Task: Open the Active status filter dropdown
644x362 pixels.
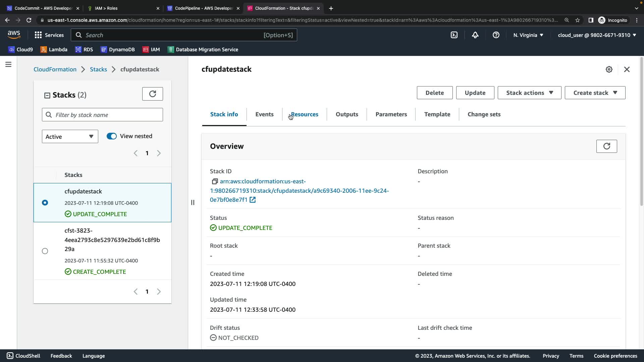Action: (x=70, y=136)
